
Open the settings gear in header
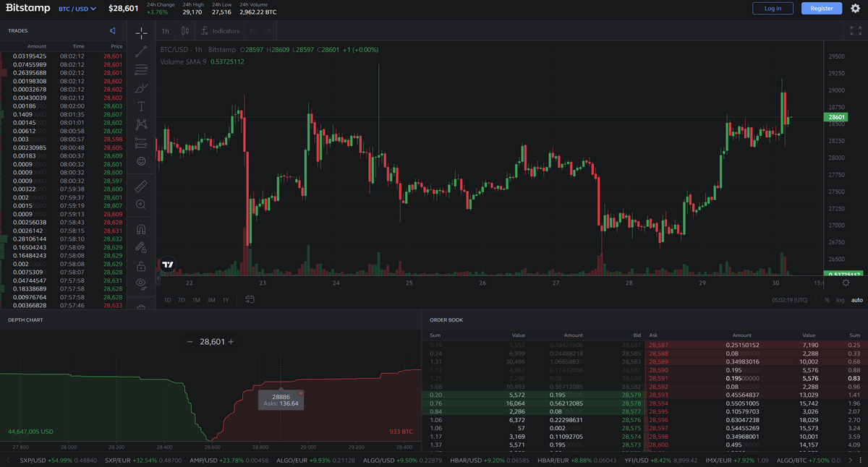855,9
